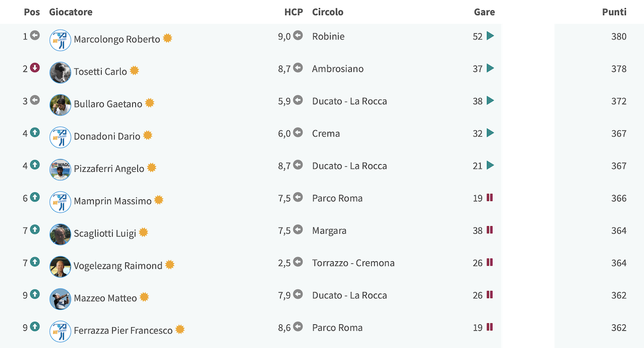Toggle the pause icon for Scagliotti's 38 gare
The width and height of the screenshot is (644, 348).
[490, 230]
